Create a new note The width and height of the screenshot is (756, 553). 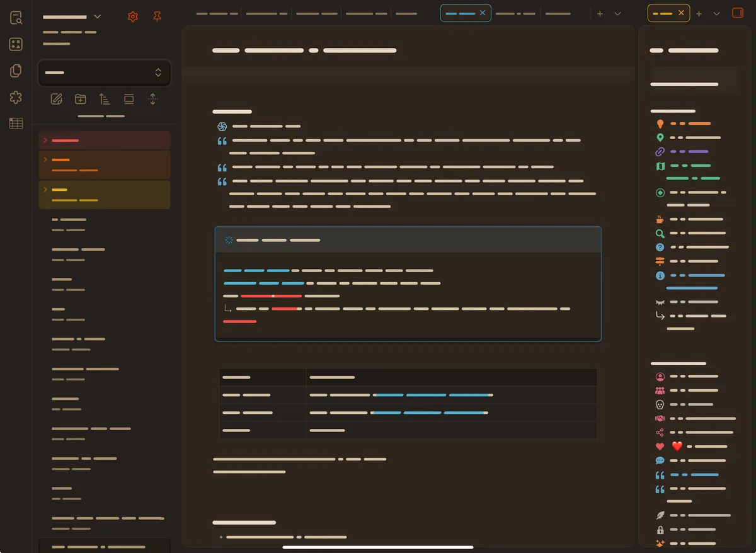(56, 99)
